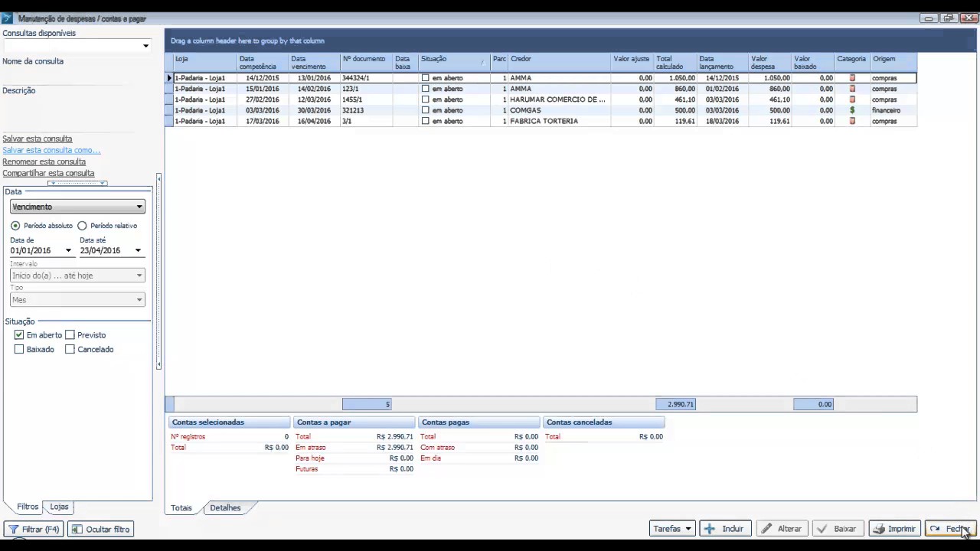Image resolution: width=980 pixels, height=551 pixels.
Task: Click Ocultar filtro button
Action: (100, 530)
